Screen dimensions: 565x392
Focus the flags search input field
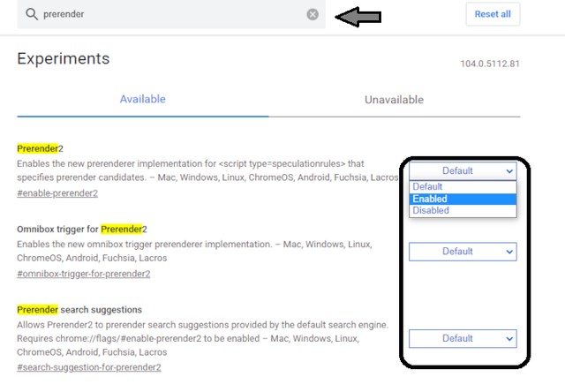point(168,15)
